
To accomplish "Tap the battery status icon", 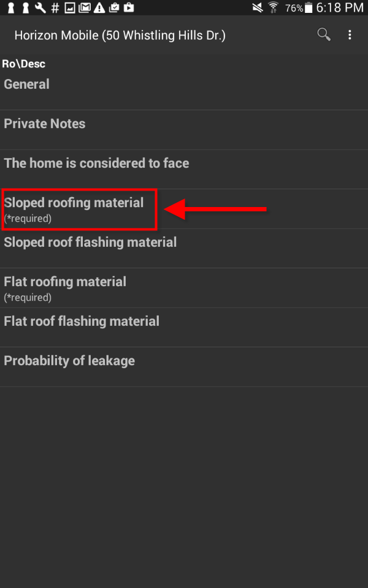I will point(308,8).
